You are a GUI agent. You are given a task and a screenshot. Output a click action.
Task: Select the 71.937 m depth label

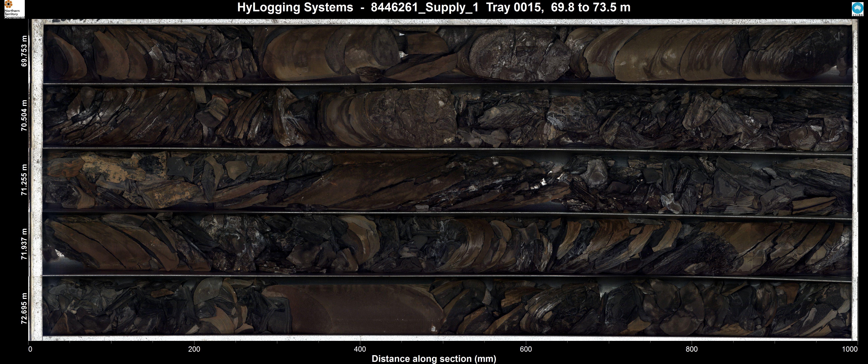(24, 244)
